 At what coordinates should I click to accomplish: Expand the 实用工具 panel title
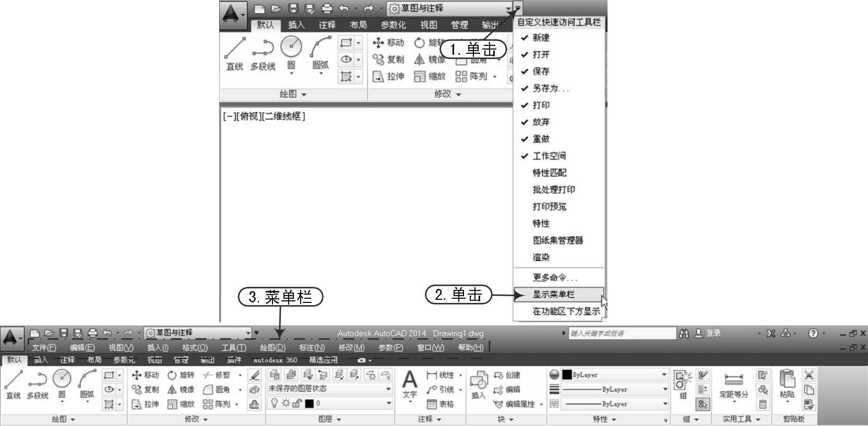[x=742, y=419]
